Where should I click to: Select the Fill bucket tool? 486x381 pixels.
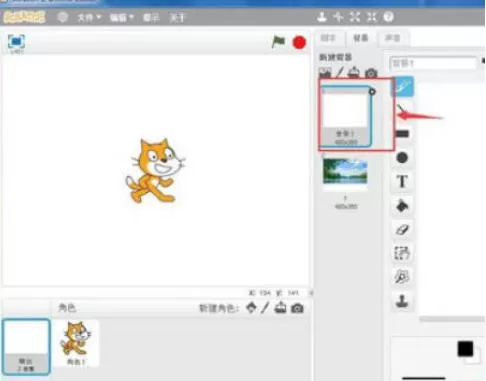coord(402,206)
